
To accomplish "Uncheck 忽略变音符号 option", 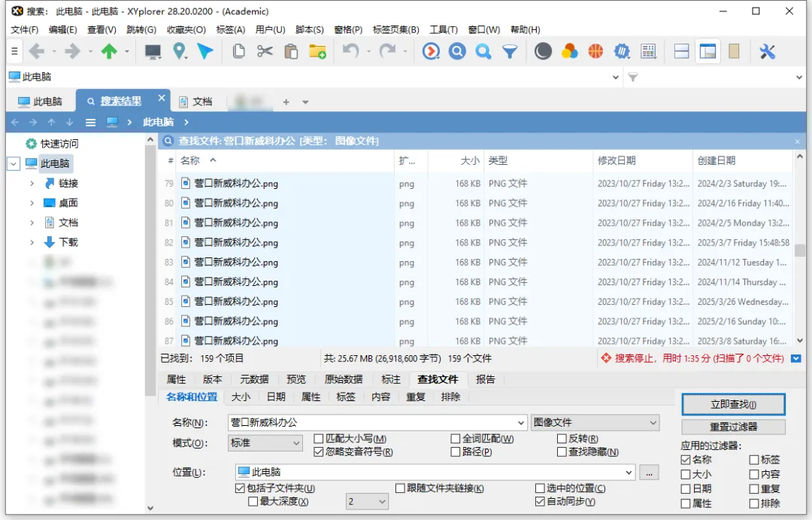I will point(319,452).
